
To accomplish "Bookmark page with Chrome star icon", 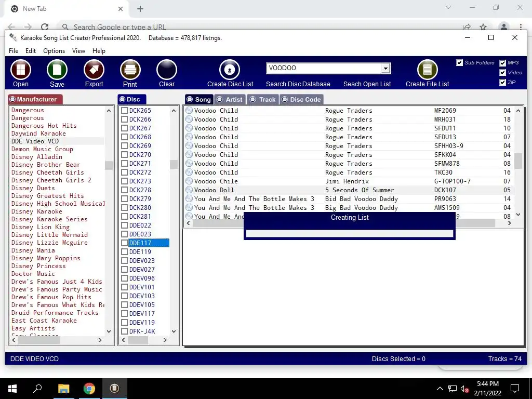I will (483, 27).
